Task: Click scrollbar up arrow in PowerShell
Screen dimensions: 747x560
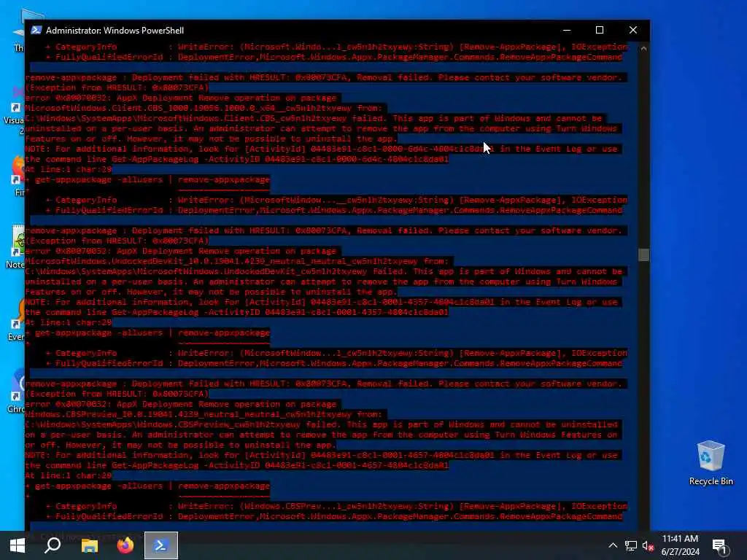Action: click(643, 48)
